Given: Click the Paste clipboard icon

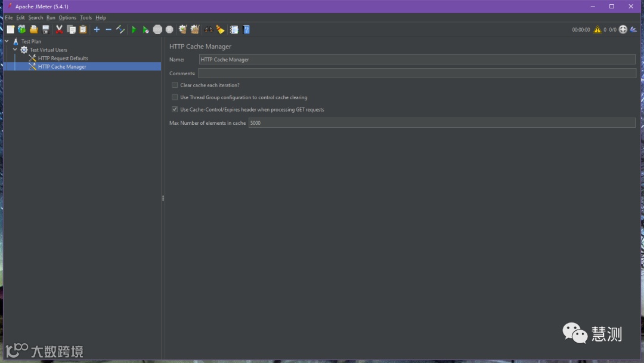Looking at the screenshot, I should pyautogui.click(x=83, y=29).
